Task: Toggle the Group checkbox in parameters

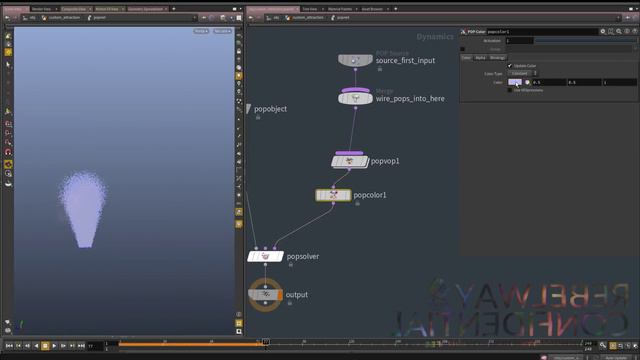Action: [462, 49]
